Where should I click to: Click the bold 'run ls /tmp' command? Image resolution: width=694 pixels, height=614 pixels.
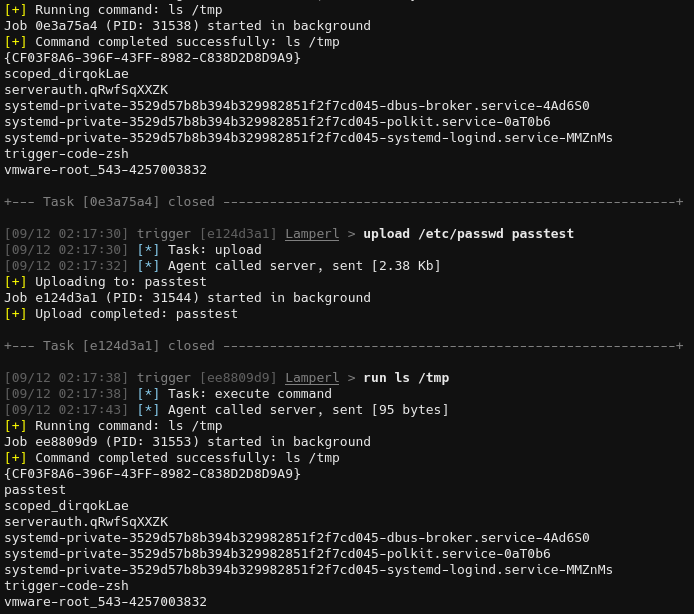click(x=406, y=378)
